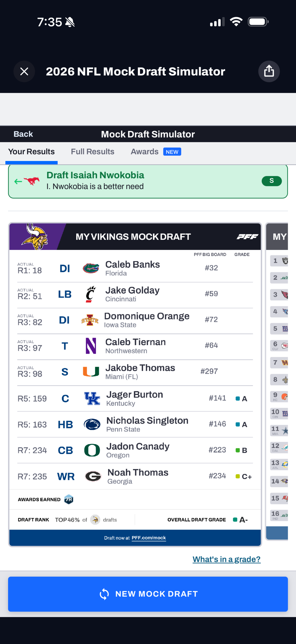Go back using the Back button
Screen dimensions: 296x644
[x=23, y=134]
